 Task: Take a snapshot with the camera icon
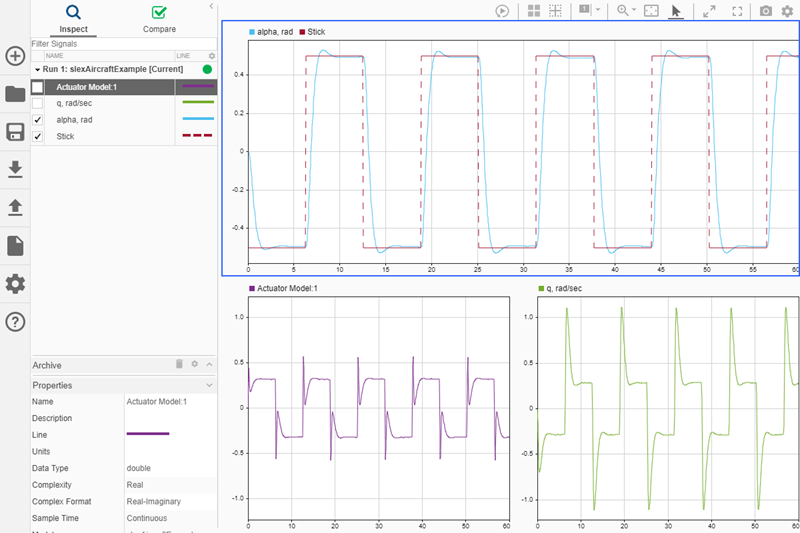[x=765, y=10]
